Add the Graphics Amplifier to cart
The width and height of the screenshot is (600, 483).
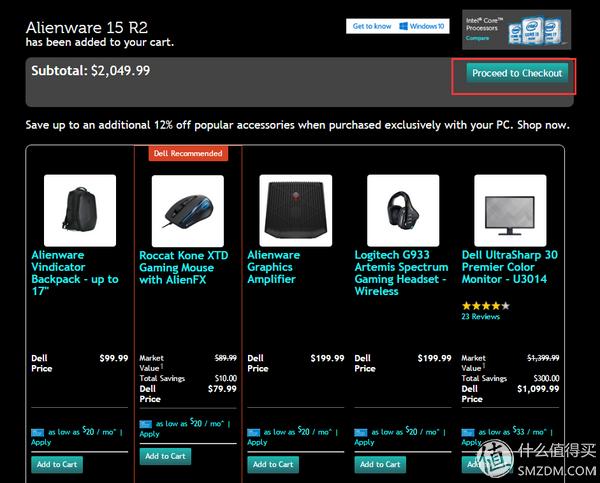pos(273,464)
